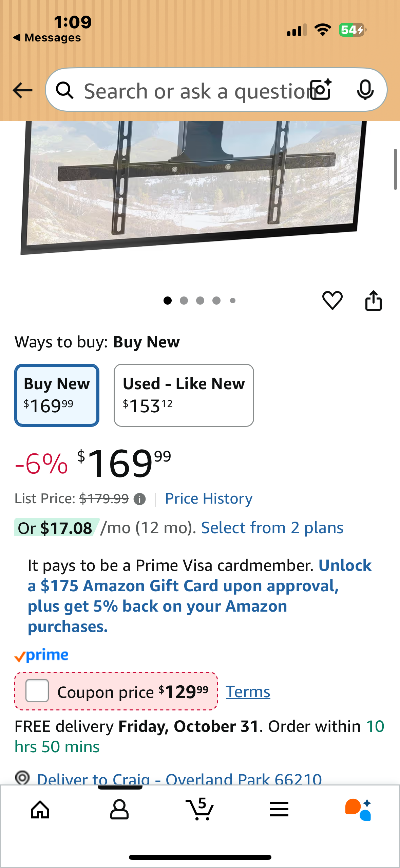View the Price History link
The height and width of the screenshot is (868, 400).
click(x=208, y=499)
